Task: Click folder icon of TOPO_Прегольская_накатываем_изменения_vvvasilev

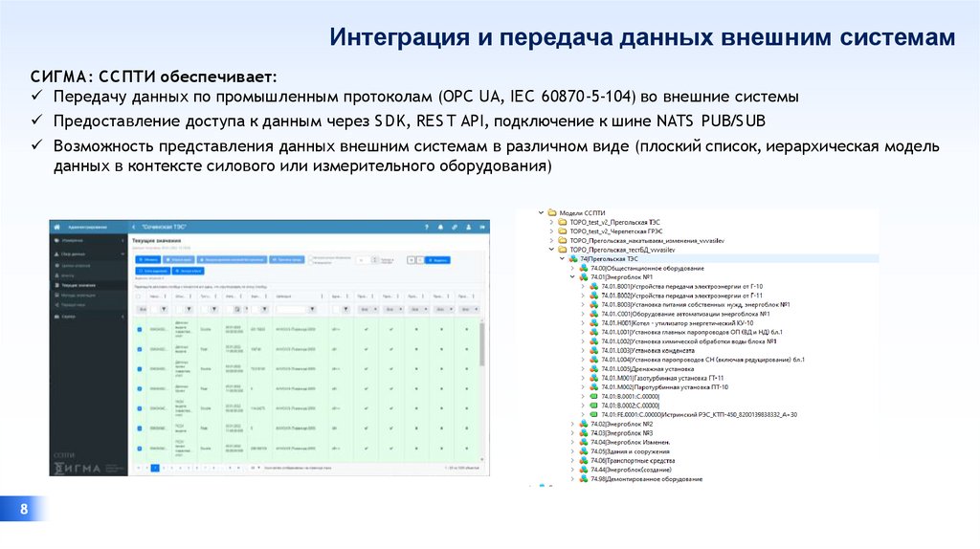Action: (563, 240)
